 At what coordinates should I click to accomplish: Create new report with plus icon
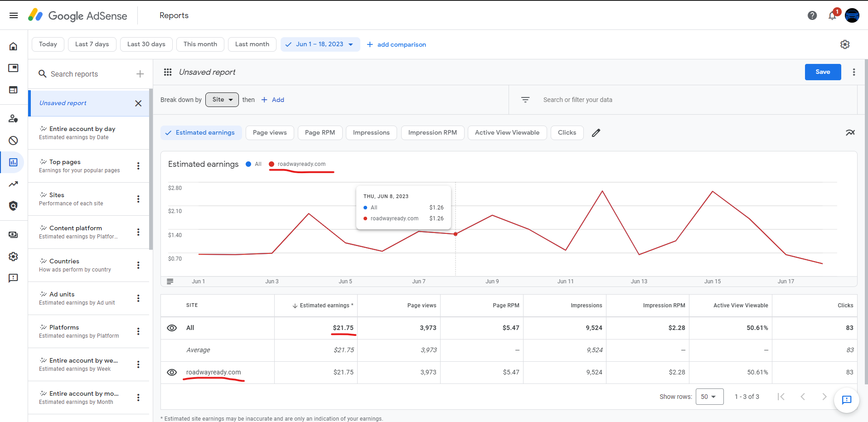pyautogui.click(x=140, y=74)
